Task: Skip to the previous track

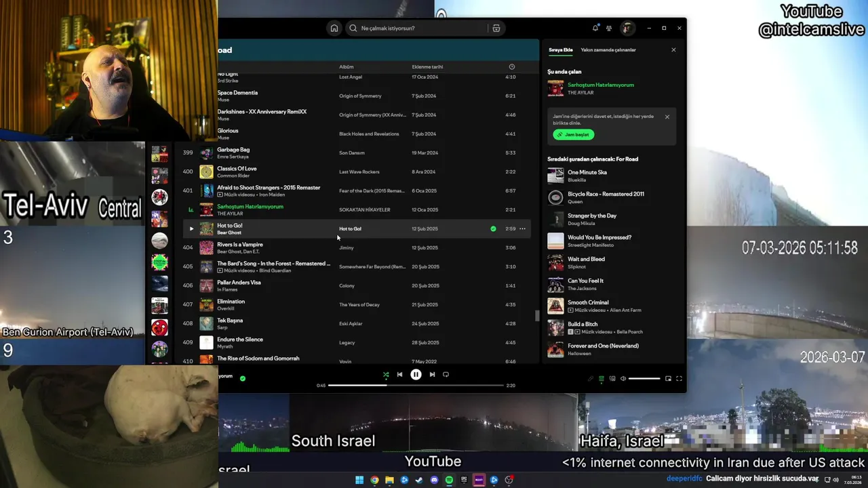Action: (x=399, y=374)
